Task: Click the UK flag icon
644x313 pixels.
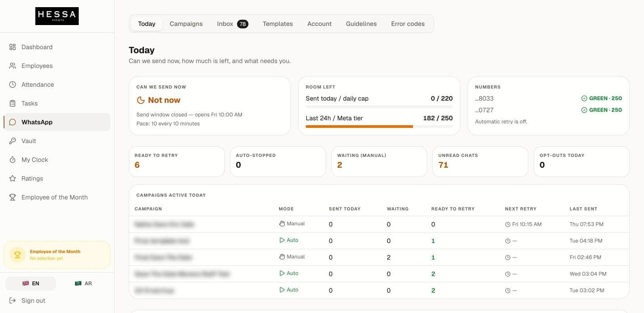Action: [x=25, y=283]
